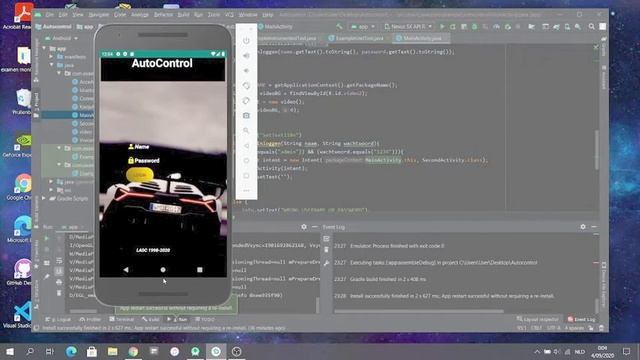This screenshot has width=640, height=360.
Task: Tap the Android home button on phone screen
Action: (x=163, y=270)
